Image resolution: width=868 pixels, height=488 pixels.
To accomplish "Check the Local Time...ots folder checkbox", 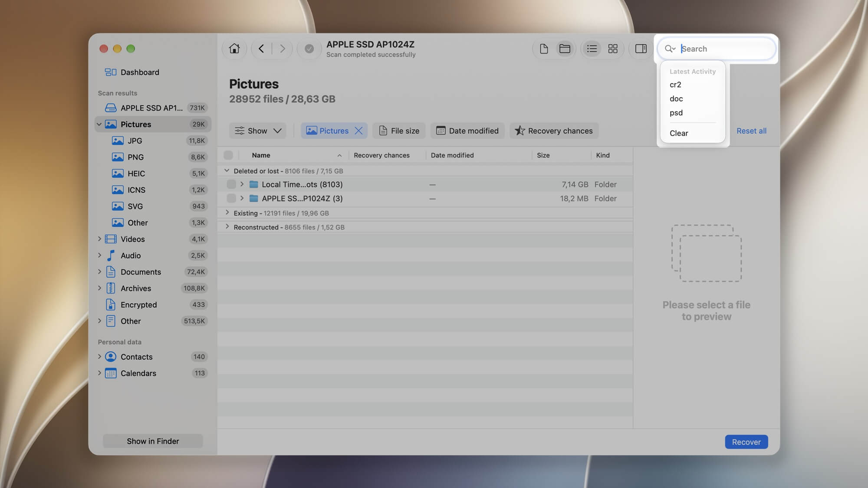I will tap(231, 184).
